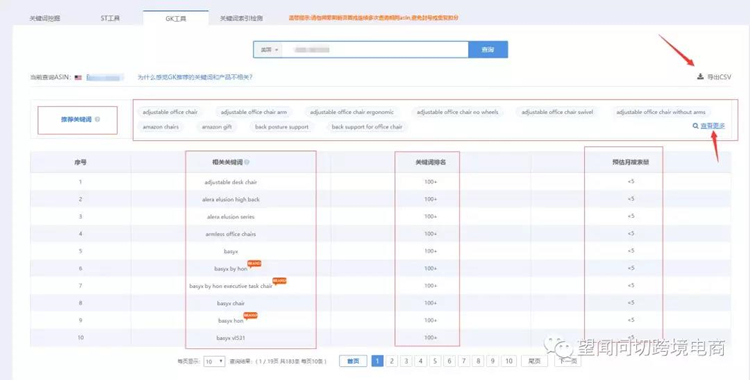Click the download icon beside 导出CSV
Image resolution: width=750 pixels, height=380 pixels.
point(700,77)
